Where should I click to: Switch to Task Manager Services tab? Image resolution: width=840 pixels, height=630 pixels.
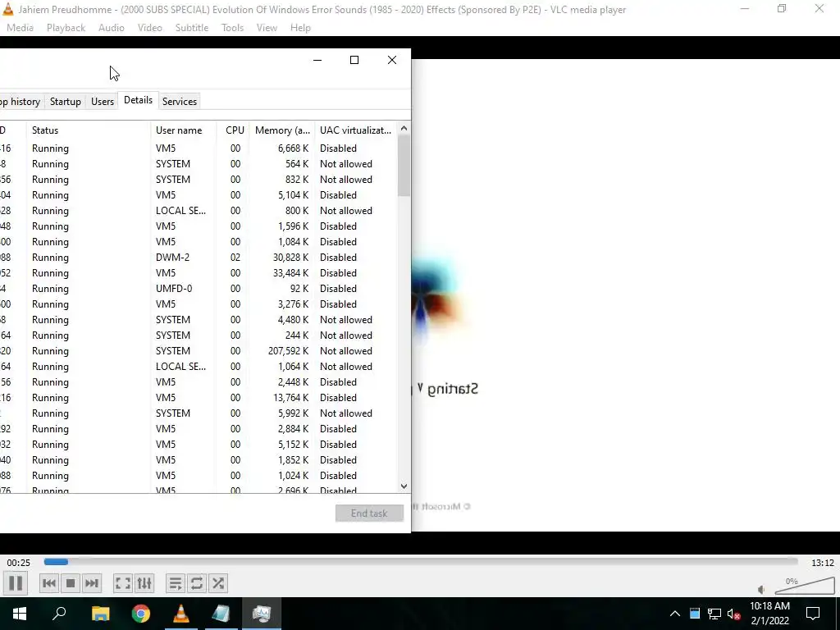(180, 101)
